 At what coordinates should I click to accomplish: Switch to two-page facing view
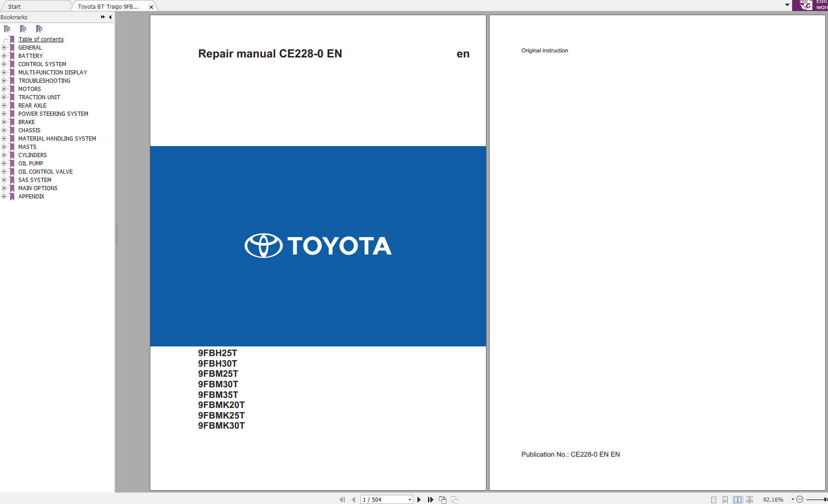coord(737,499)
